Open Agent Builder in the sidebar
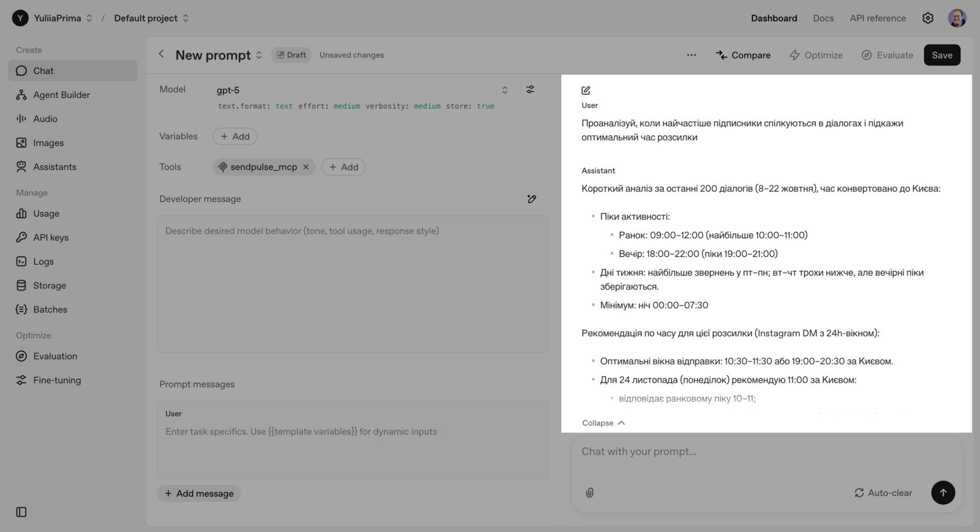 pos(61,95)
